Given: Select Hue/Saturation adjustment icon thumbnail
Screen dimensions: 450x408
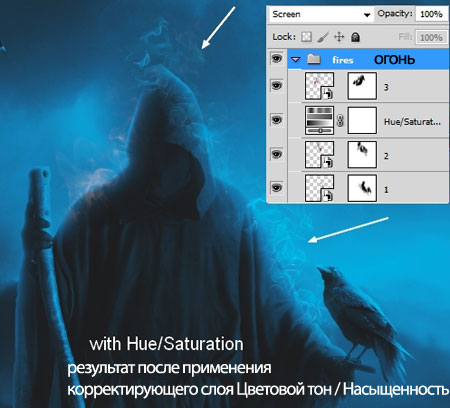Looking at the screenshot, I should pyautogui.click(x=319, y=121).
